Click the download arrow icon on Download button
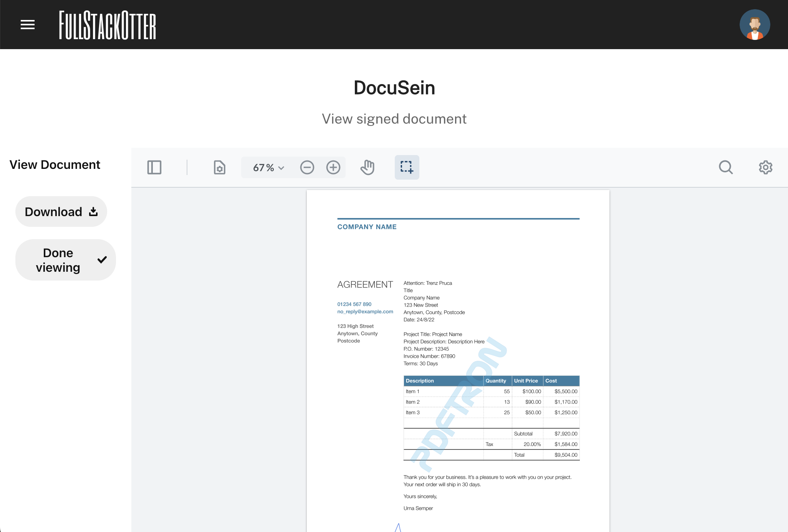The image size is (788, 532). 93,211
